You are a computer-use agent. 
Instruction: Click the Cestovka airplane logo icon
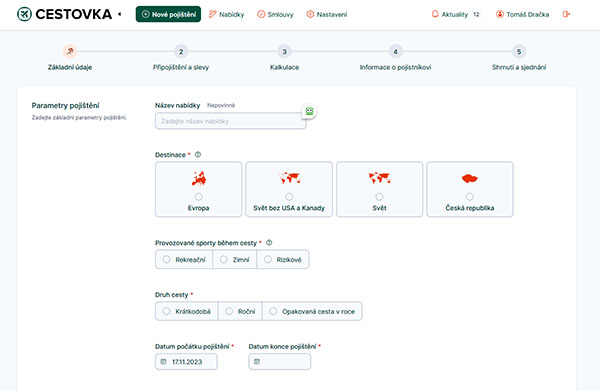click(x=24, y=14)
